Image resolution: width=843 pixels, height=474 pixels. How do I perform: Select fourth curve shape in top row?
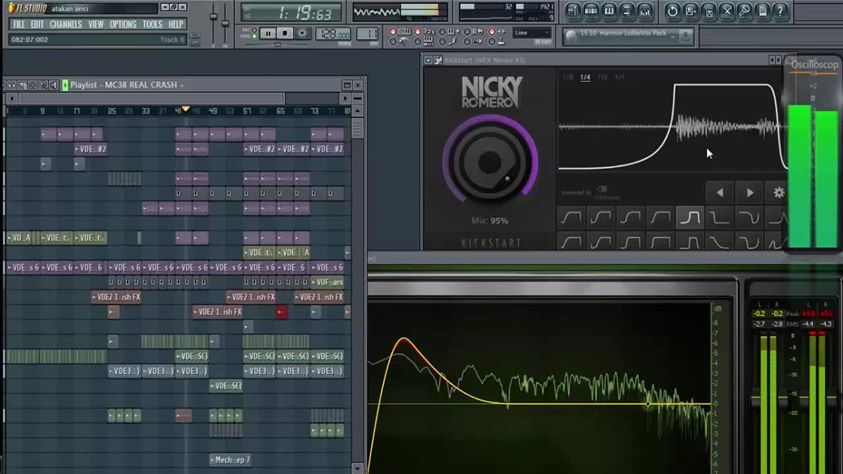pos(660,218)
